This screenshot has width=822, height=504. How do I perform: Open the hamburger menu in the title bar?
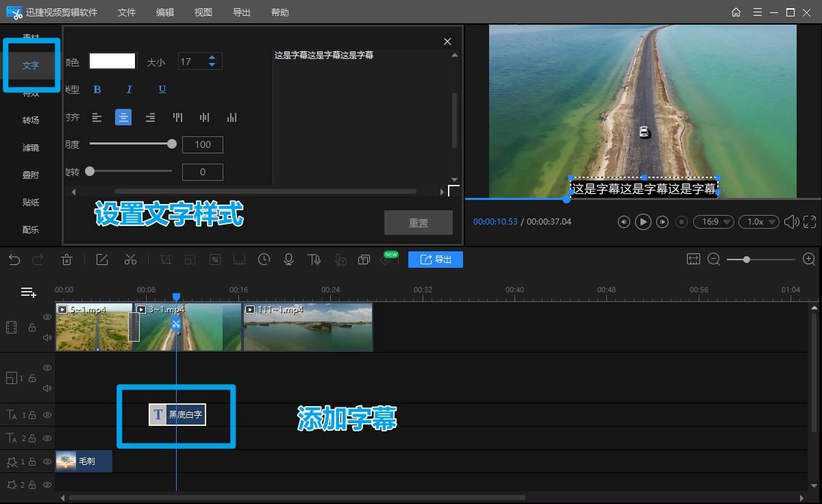pos(757,12)
